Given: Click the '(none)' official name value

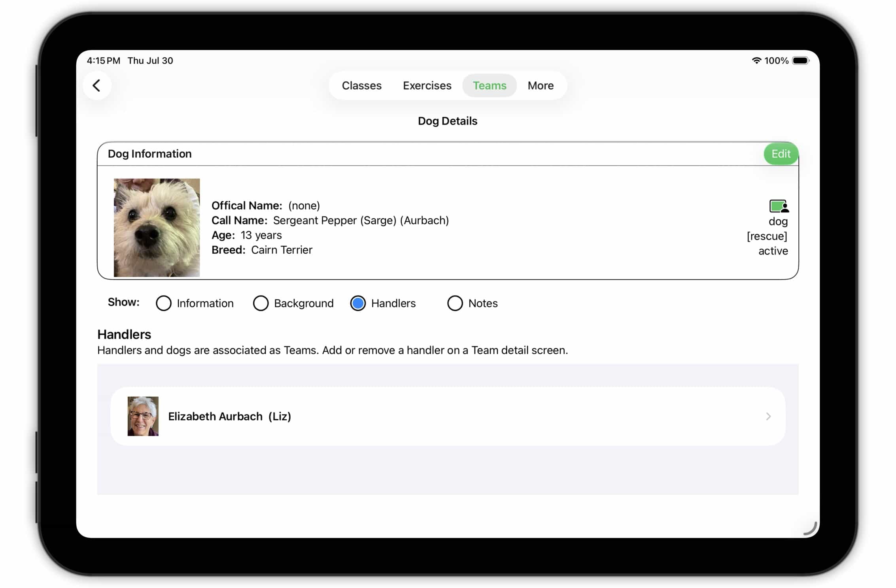Looking at the screenshot, I should point(304,205).
